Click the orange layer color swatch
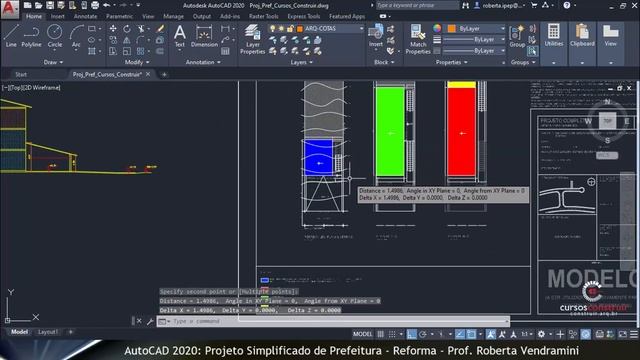Viewport: 640px width, 360px height. (300, 29)
